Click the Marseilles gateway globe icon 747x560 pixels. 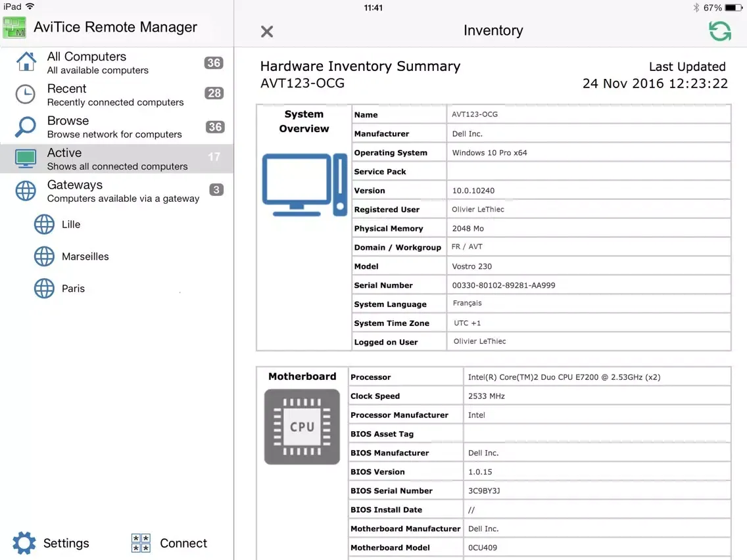(x=44, y=256)
